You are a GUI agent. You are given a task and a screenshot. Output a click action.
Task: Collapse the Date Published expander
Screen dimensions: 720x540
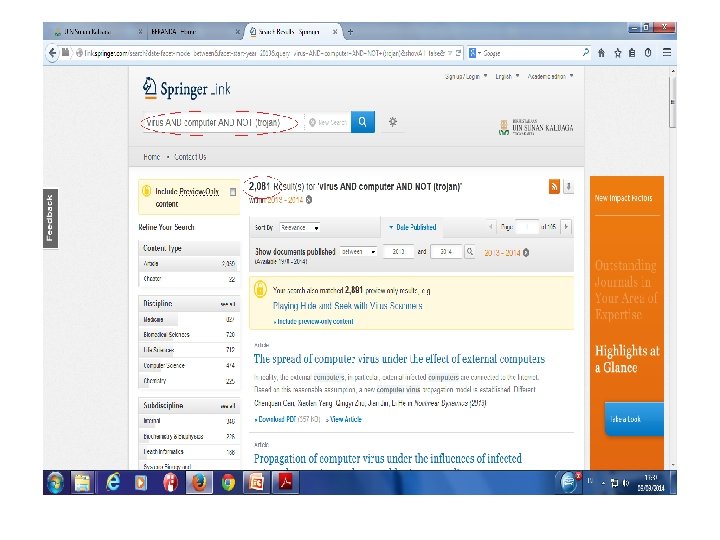[412, 227]
